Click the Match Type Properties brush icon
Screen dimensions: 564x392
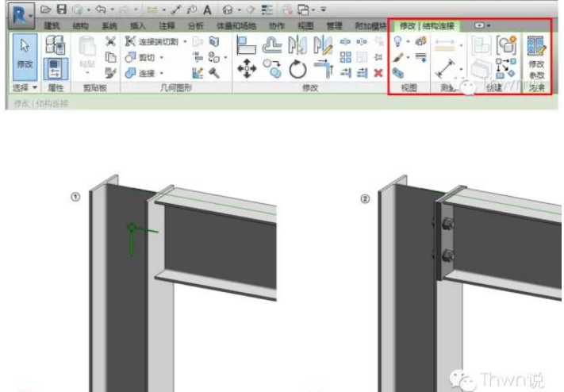coord(110,73)
